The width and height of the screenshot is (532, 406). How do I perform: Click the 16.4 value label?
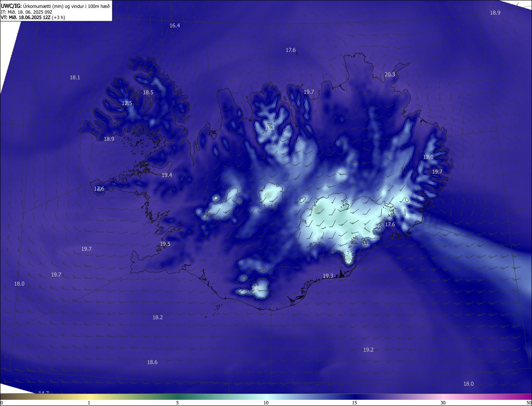point(175,26)
